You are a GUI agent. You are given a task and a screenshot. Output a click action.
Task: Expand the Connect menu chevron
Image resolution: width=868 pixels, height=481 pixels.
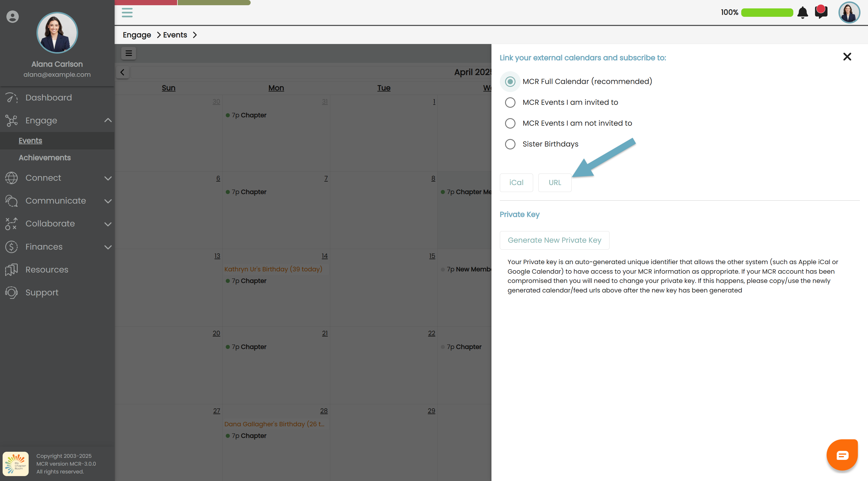click(x=108, y=178)
